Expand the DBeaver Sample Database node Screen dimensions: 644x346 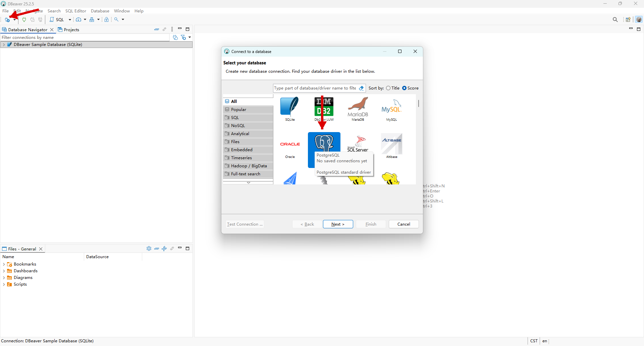(x=4, y=45)
